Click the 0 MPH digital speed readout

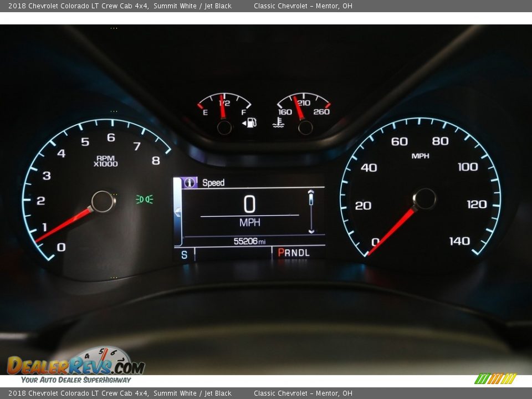(x=249, y=209)
